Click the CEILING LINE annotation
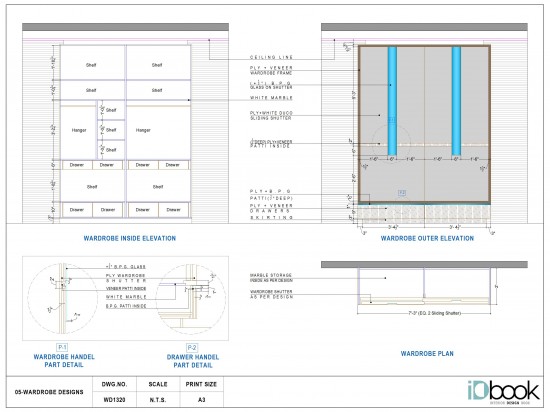This screenshot has width=550, height=412. (x=271, y=57)
